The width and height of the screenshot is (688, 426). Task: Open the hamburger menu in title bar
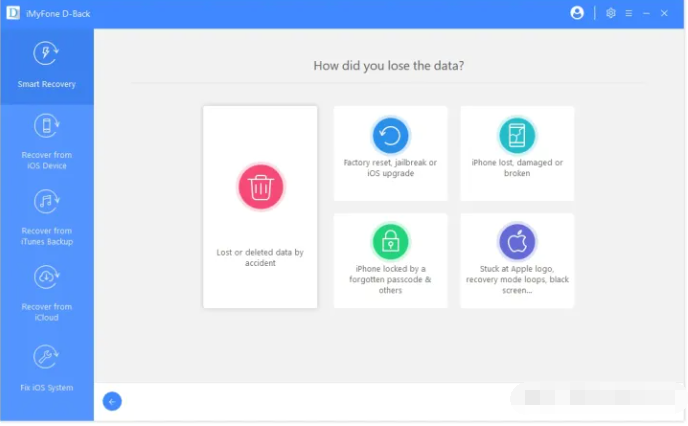coord(629,14)
